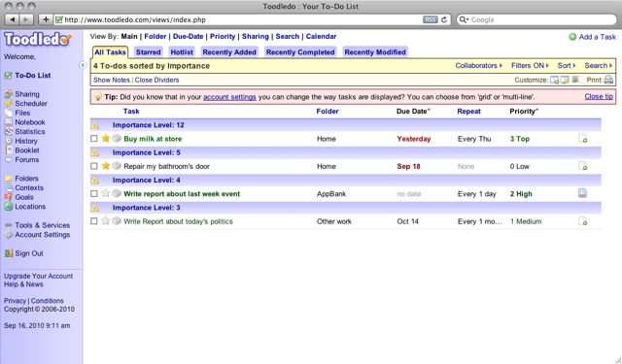622x364 pixels.
Task: Click the star icon for Buy milk at store
Action: tap(106, 138)
